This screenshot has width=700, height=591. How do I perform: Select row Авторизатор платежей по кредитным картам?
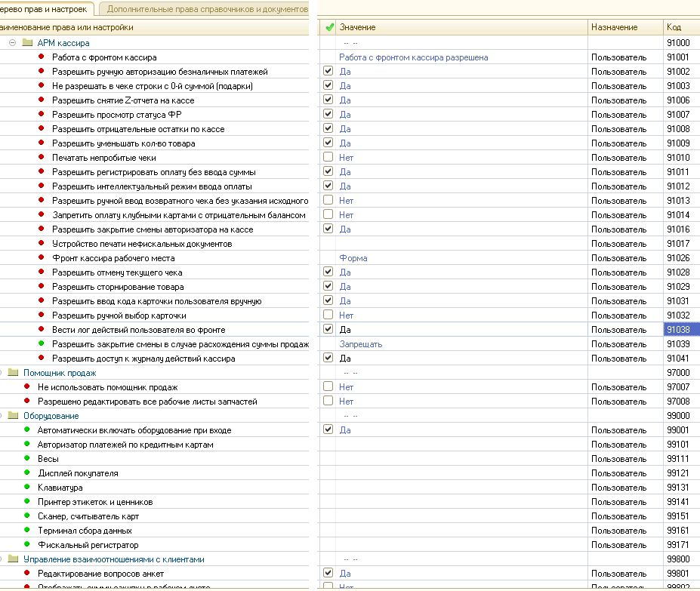(125, 445)
